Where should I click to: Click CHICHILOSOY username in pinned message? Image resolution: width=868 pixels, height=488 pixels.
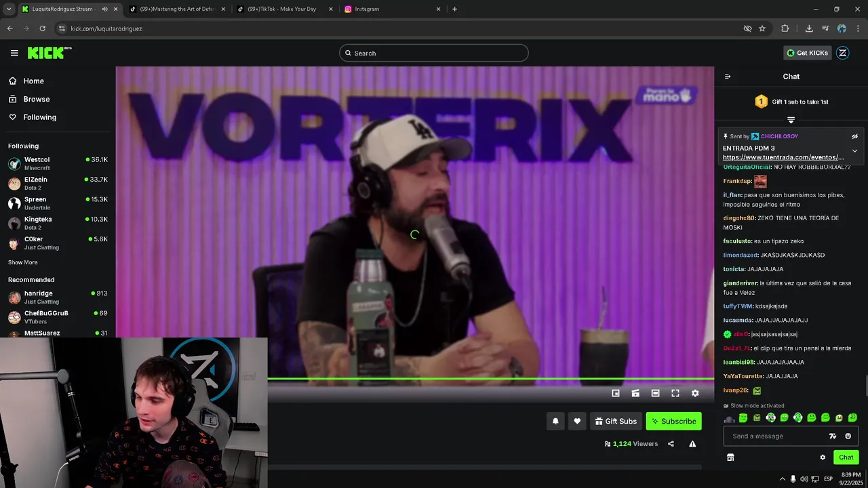click(779, 136)
